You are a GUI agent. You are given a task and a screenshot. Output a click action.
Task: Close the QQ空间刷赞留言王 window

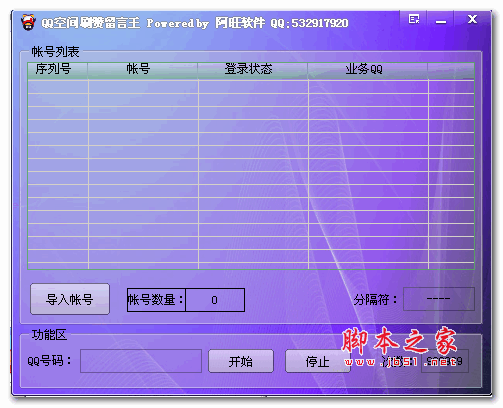(x=472, y=19)
